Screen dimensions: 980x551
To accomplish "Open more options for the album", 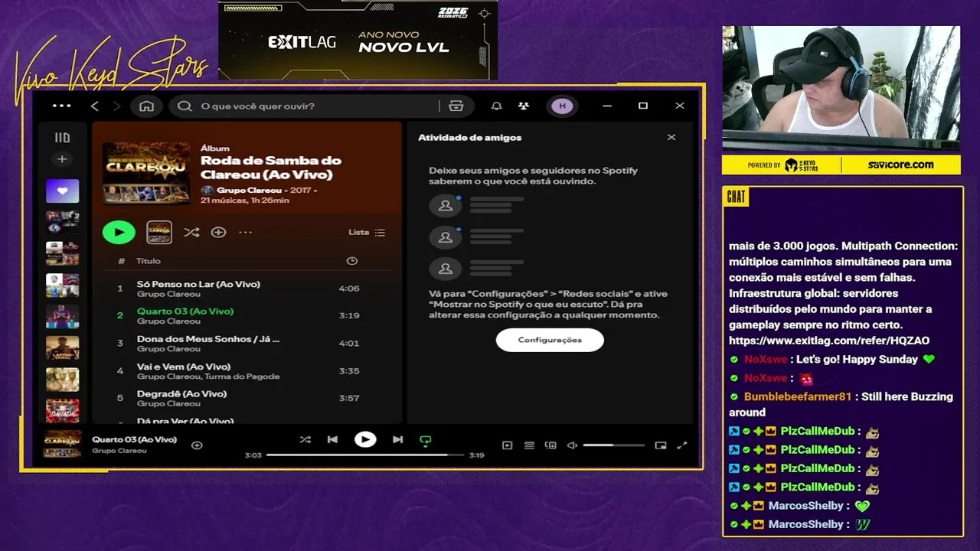I will click(x=245, y=232).
